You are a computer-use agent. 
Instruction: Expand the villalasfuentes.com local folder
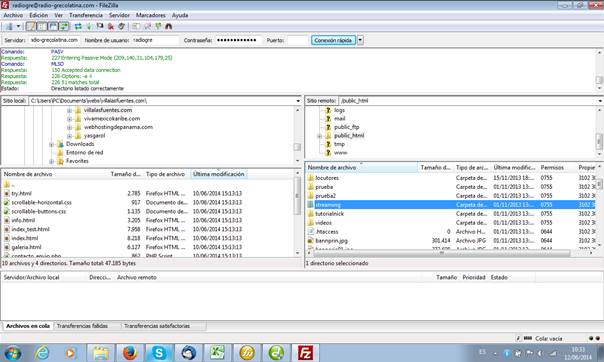click(x=69, y=111)
